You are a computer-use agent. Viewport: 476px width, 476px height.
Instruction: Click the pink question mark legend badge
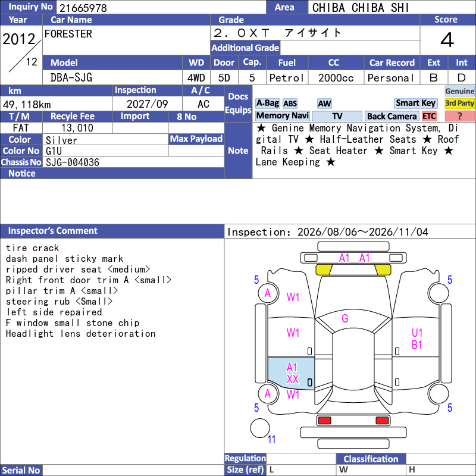coord(459,116)
